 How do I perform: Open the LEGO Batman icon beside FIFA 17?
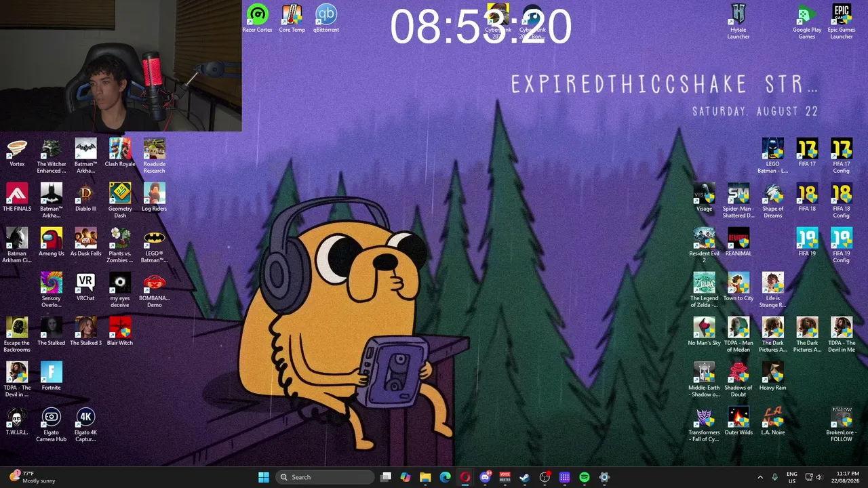(773, 156)
